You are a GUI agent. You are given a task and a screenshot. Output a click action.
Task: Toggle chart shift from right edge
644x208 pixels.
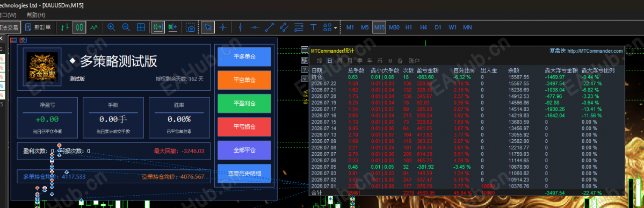[172, 27]
